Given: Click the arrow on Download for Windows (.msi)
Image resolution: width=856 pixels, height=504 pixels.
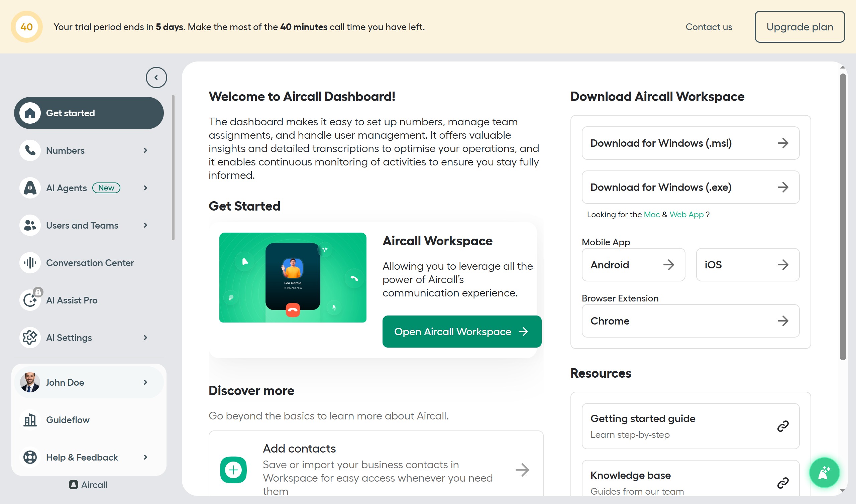Looking at the screenshot, I should pos(783,143).
